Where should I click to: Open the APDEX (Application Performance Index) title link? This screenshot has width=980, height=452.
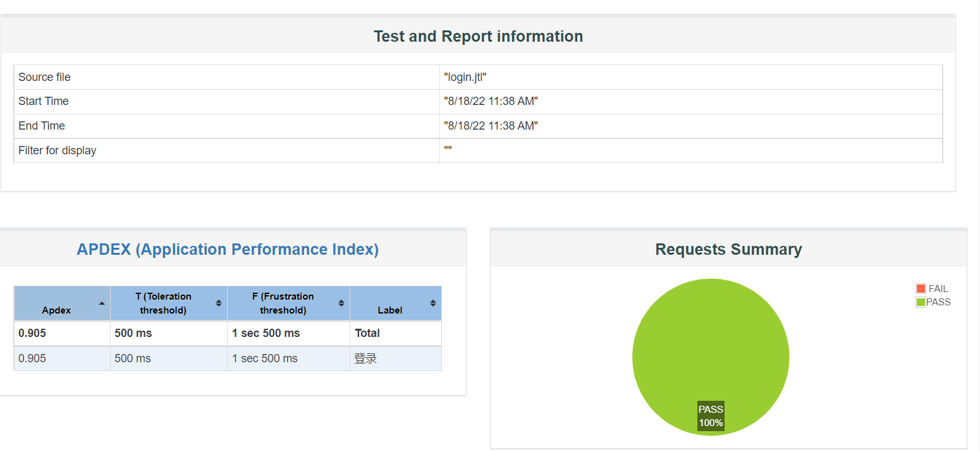228,250
